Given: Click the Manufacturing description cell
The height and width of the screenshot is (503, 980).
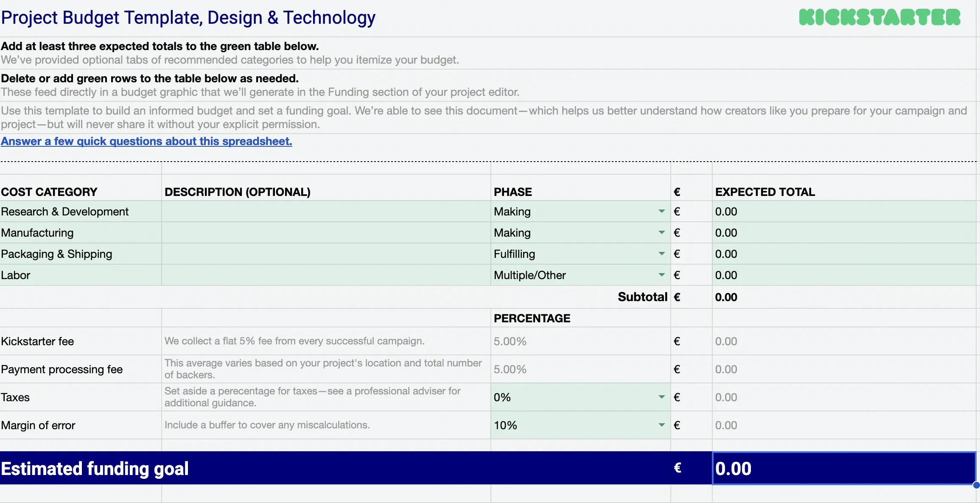Looking at the screenshot, I should pyautogui.click(x=326, y=232).
